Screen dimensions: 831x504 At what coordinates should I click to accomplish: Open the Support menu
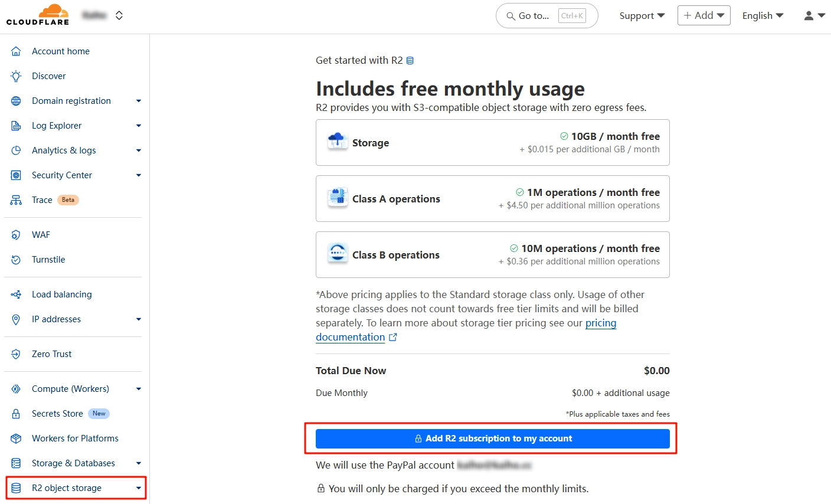click(642, 16)
